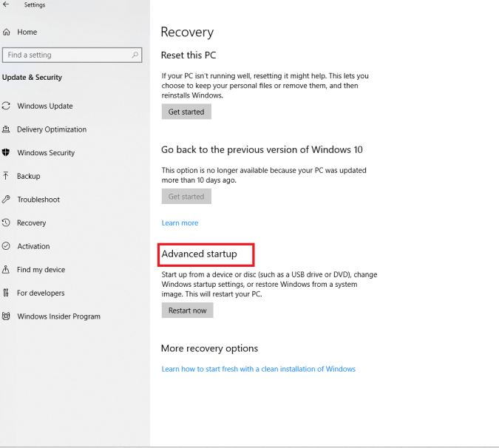Focus the Find a setting search box
499x448 pixels.
[x=72, y=55]
